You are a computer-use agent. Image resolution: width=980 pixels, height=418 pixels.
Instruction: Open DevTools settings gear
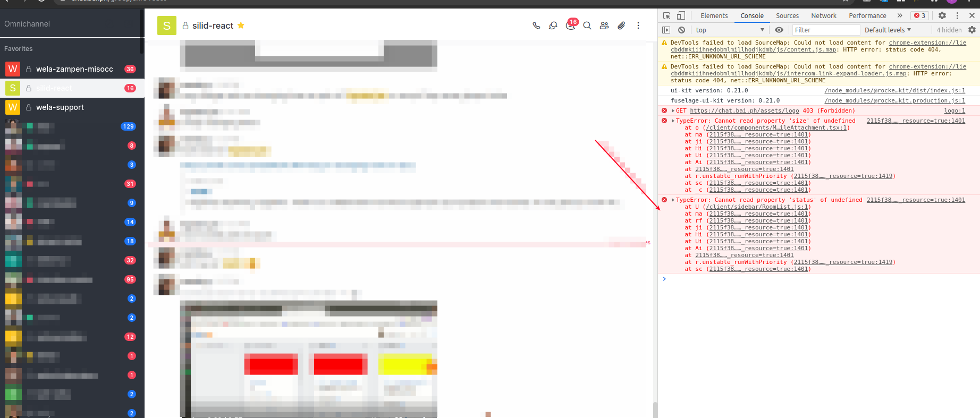[x=942, y=15]
